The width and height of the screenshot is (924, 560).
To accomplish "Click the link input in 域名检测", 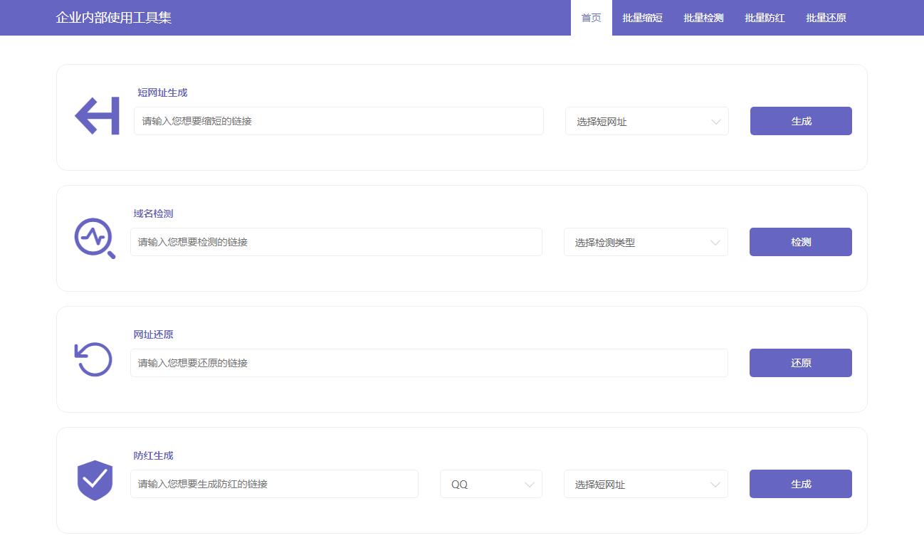I will coord(336,242).
